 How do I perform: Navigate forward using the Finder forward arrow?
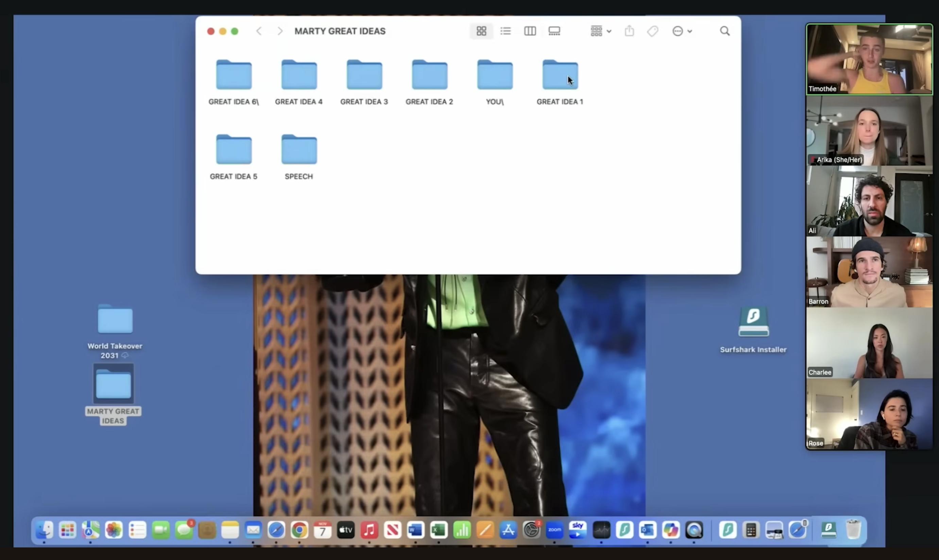pos(280,31)
